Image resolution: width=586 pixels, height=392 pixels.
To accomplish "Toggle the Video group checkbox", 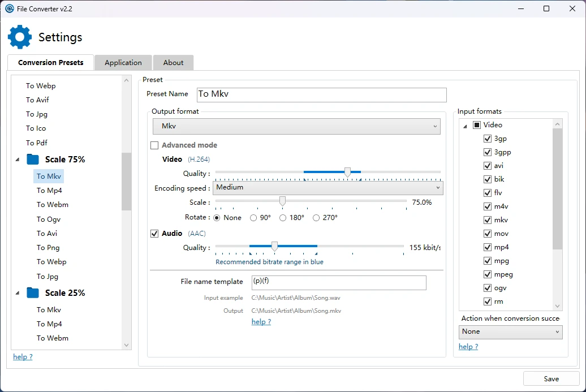I will (x=477, y=125).
